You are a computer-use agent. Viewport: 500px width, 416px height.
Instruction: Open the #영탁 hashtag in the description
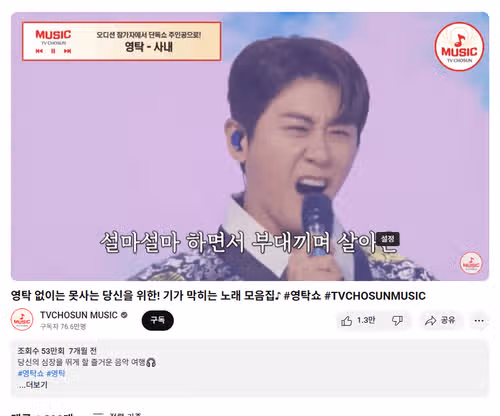56,373
